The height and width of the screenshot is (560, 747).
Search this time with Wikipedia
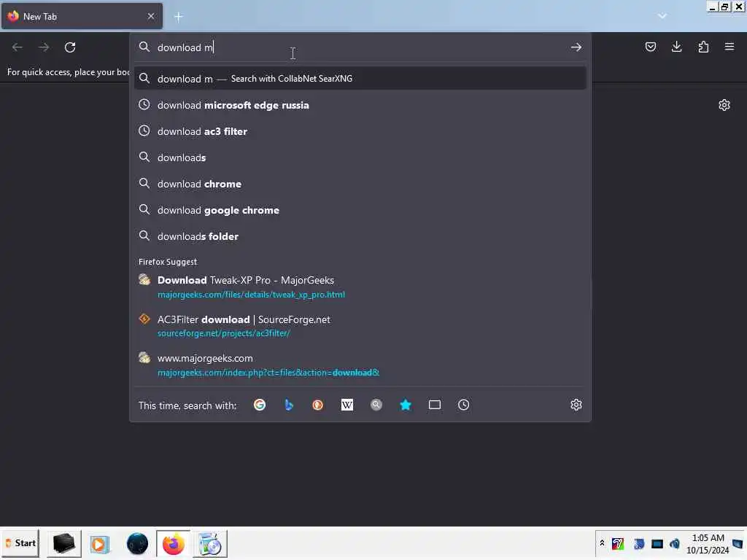point(347,405)
